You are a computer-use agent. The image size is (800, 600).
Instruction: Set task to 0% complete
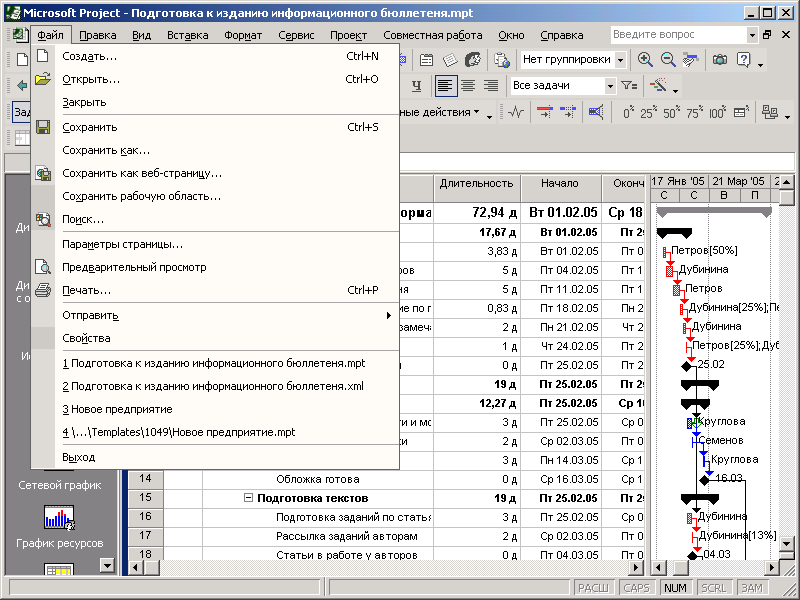pos(628,112)
